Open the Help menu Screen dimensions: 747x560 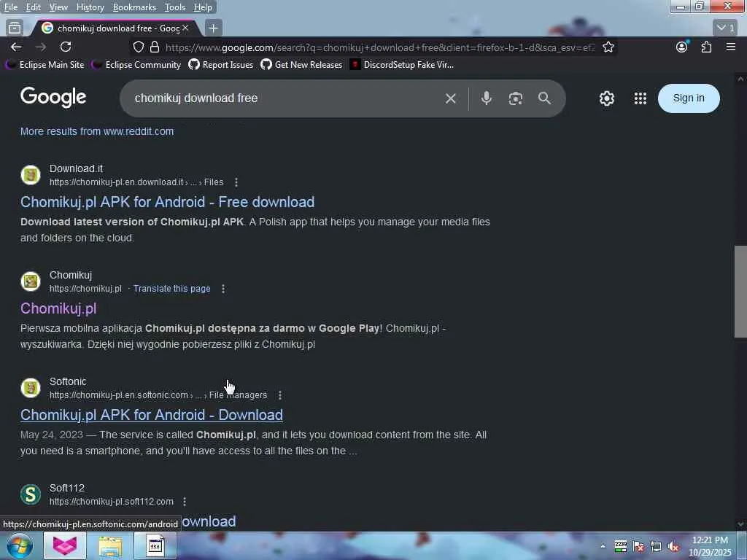203,7
